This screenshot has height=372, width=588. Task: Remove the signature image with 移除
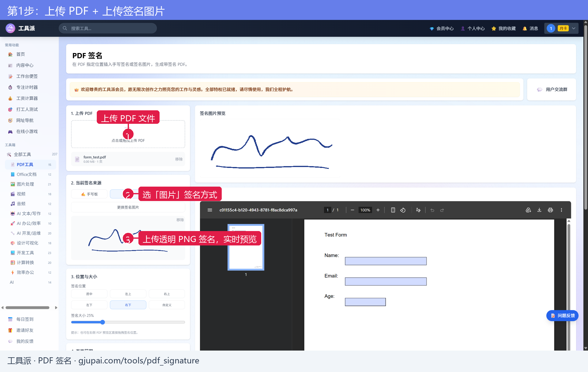pyautogui.click(x=180, y=220)
